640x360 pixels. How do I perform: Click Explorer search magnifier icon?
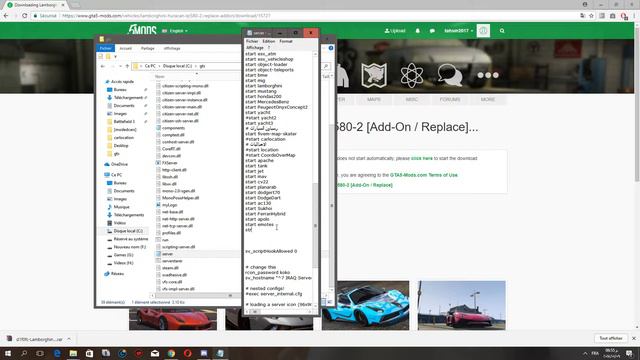(326, 66)
